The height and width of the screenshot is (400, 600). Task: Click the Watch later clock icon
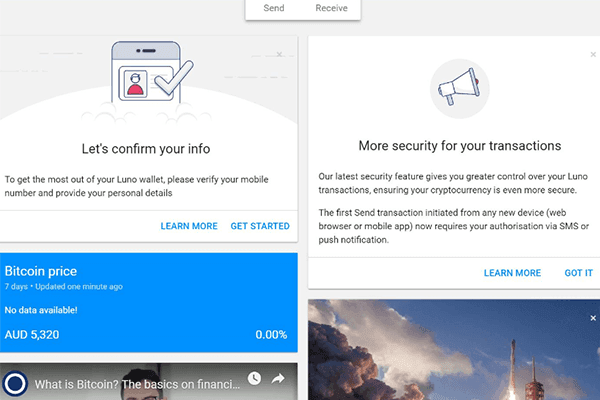(x=254, y=379)
